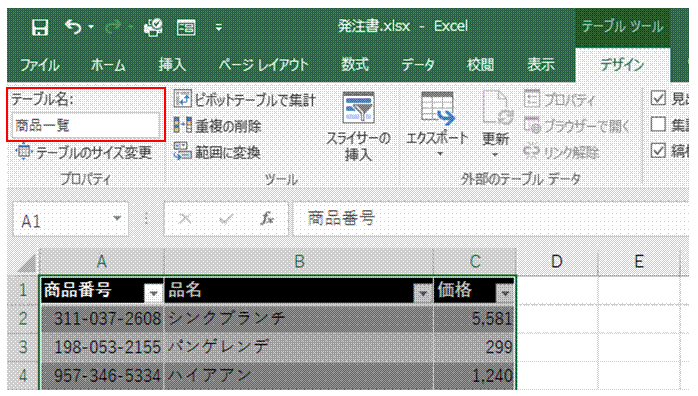Image resolution: width=698 pixels, height=396 pixels.
Task: Toggle the 見出し行 checkbox
Action: coord(658,98)
